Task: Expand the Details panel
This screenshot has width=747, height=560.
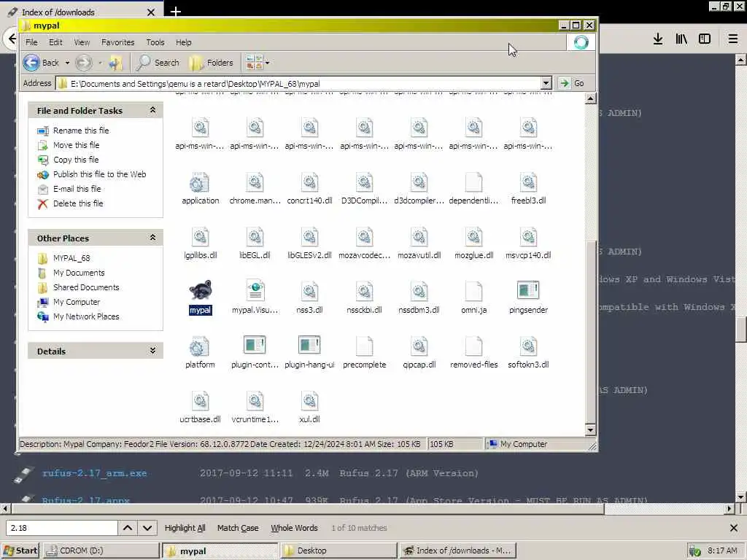Action: tap(152, 351)
